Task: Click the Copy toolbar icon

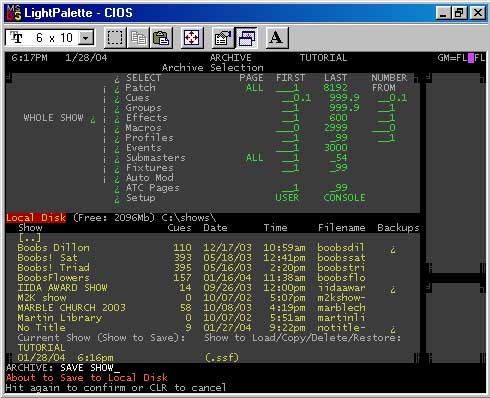Action: tap(138, 38)
